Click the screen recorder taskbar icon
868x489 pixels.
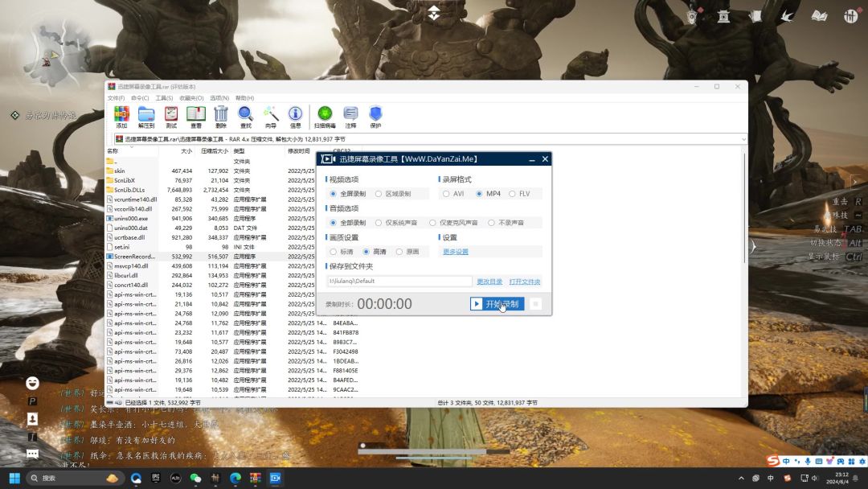(275, 478)
